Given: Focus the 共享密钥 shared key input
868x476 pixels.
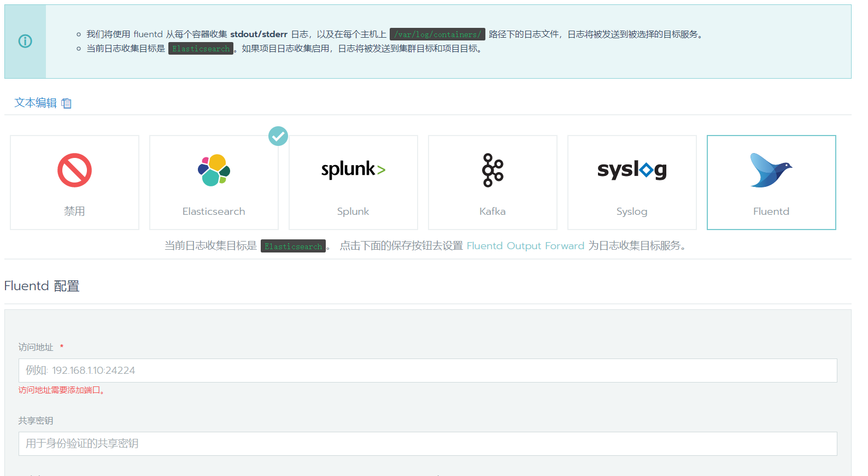Looking at the screenshot, I should (x=428, y=444).
